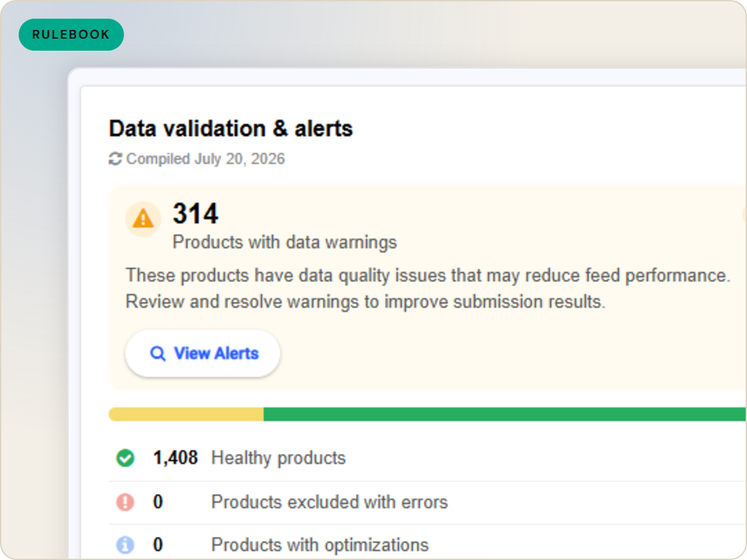The height and width of the screenshot is (560, 747).
Task: Click the 314 warnings count
Action: point(196,213)
